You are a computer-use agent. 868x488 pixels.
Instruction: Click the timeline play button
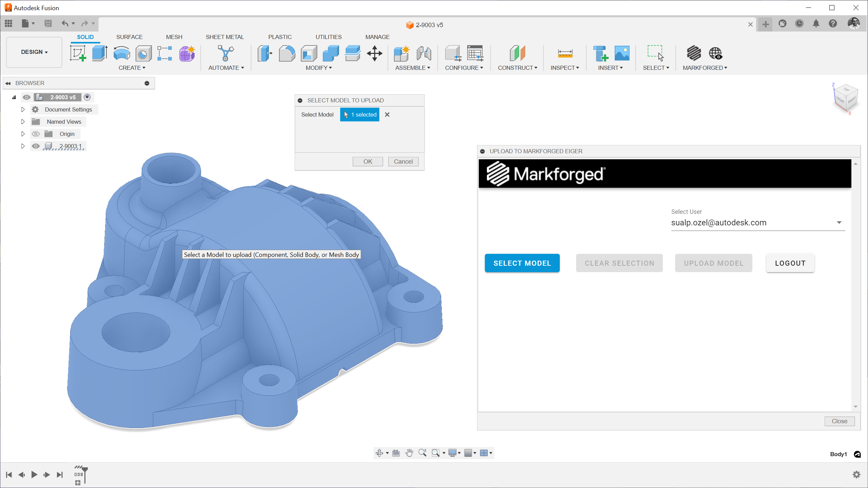tap(34, 474)
